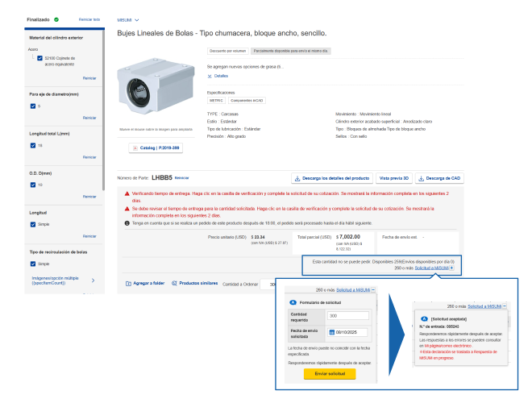The height and width of the screenshot is (399, 532).
Task: Click download icon on Descarga los detalles
Action: 298,177
